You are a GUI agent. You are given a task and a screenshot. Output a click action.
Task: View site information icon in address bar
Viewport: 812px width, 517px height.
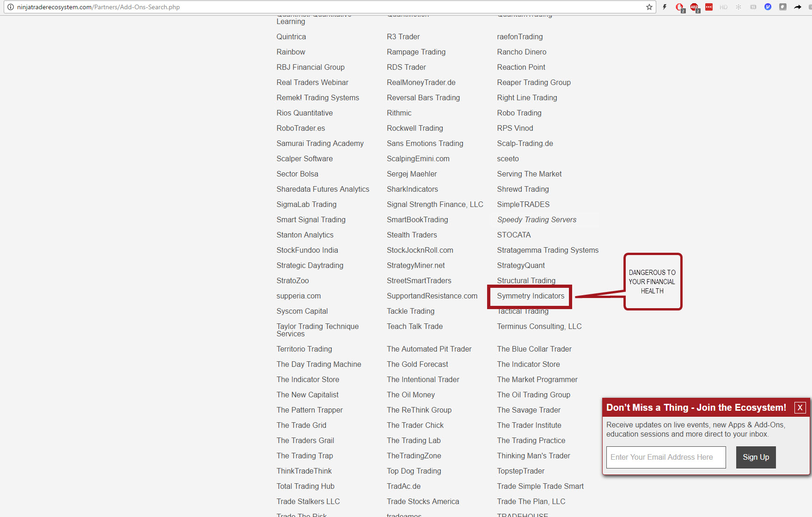coord(11,7)
